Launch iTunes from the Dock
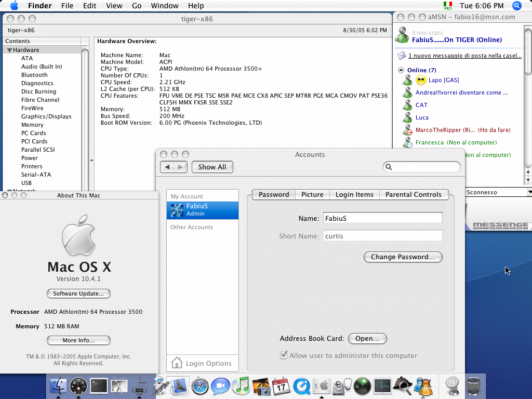The height and width of the screenshot is (399, 532). (x=241, y=386)
